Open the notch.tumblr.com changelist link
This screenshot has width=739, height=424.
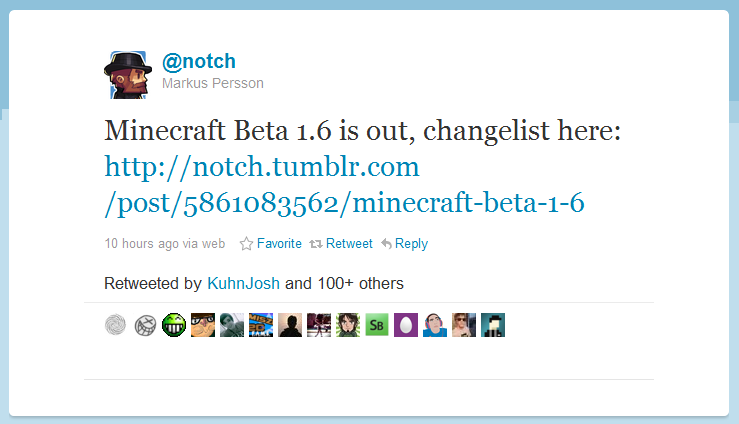tap(344, 184)
